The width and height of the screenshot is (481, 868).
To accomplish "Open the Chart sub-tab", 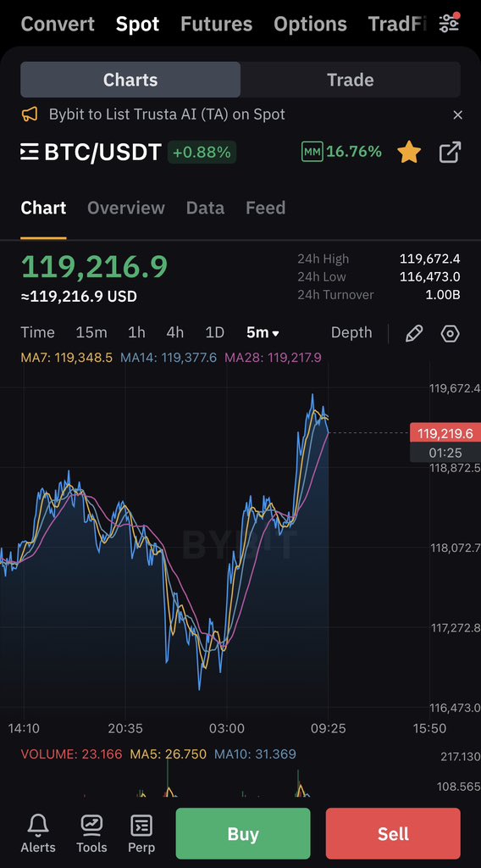I will pyautogui.click(x=43, y=208).
